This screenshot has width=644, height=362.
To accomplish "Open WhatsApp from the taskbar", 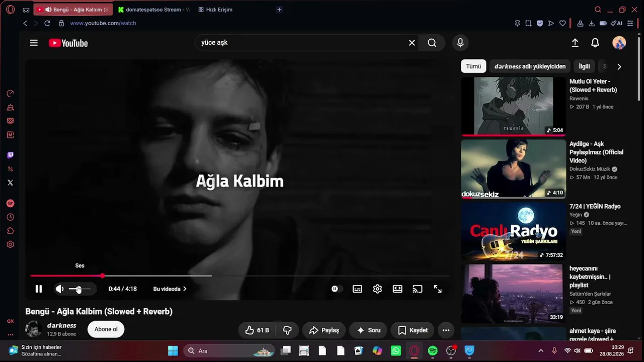I will click(396, 351).
